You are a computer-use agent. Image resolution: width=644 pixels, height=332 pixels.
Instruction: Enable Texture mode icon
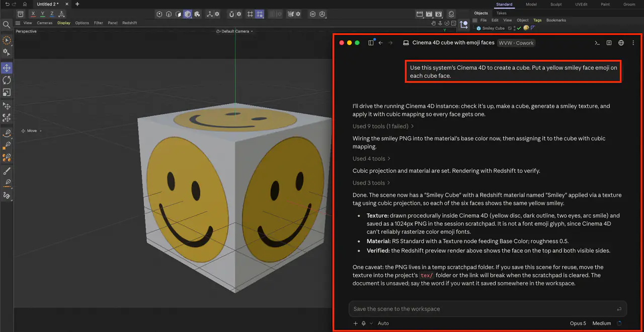point(197,14)
